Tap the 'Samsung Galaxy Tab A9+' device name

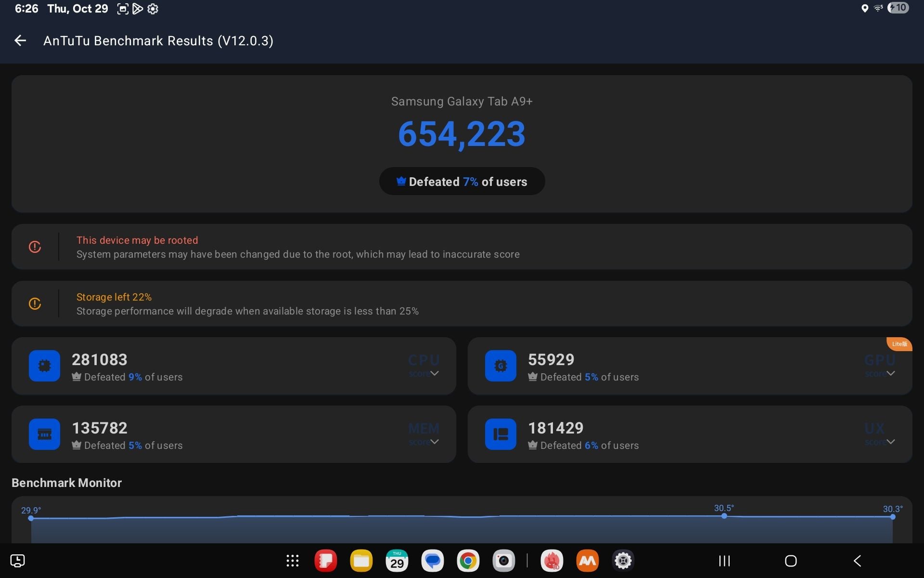click(462, 102)
